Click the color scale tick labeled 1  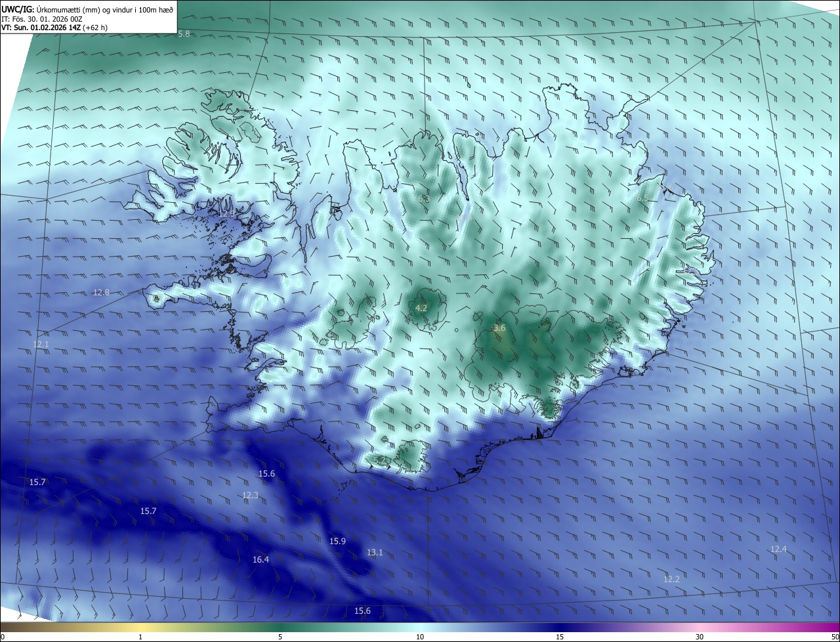click(140, 637)
